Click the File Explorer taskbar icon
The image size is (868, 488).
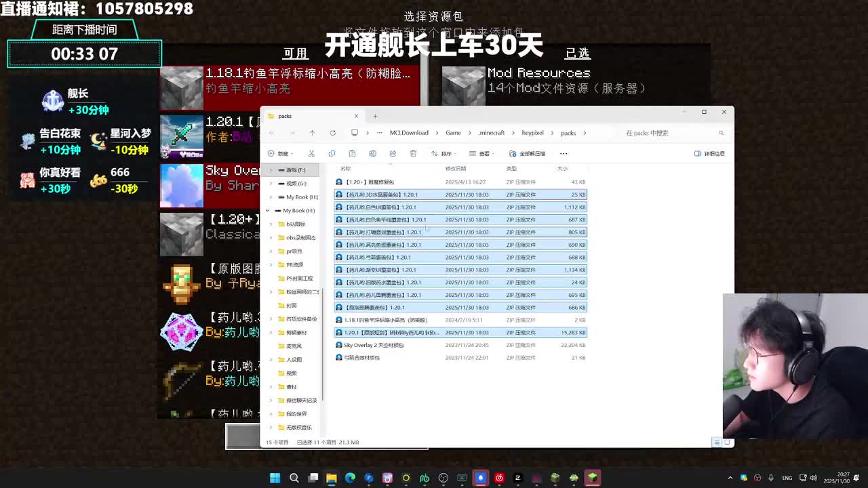332,478
